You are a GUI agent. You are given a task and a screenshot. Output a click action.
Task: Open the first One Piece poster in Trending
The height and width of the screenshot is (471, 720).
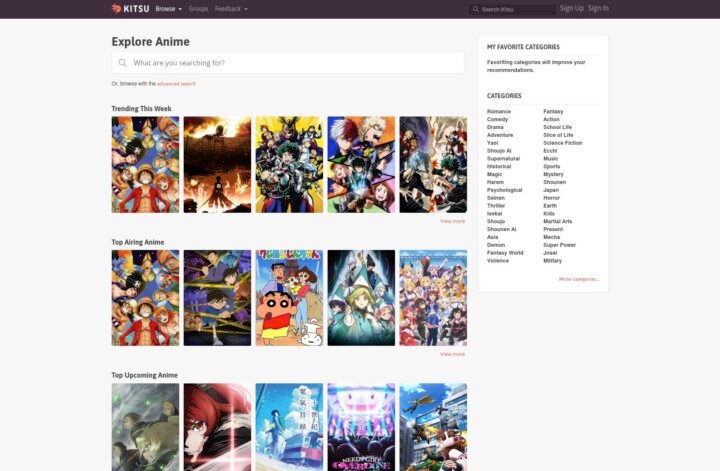point(145,164)
